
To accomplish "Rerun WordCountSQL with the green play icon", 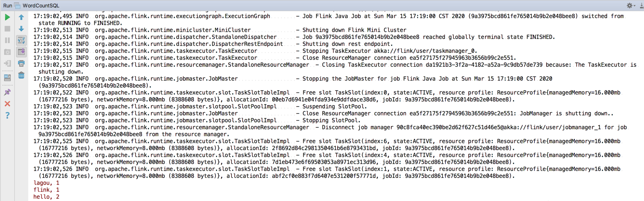I will [7, 17].
